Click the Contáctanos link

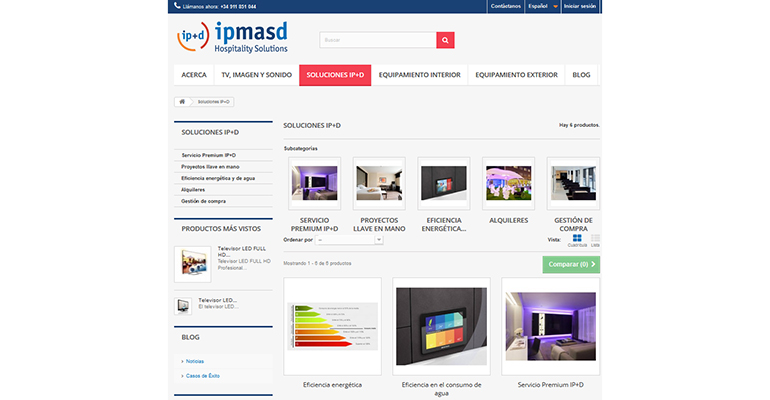point(505,6)
